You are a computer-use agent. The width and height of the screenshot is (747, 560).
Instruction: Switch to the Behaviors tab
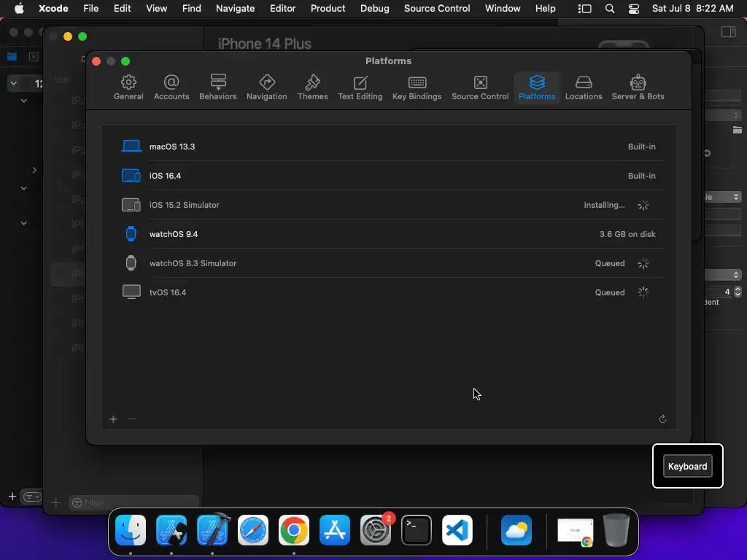coord(217,87)
